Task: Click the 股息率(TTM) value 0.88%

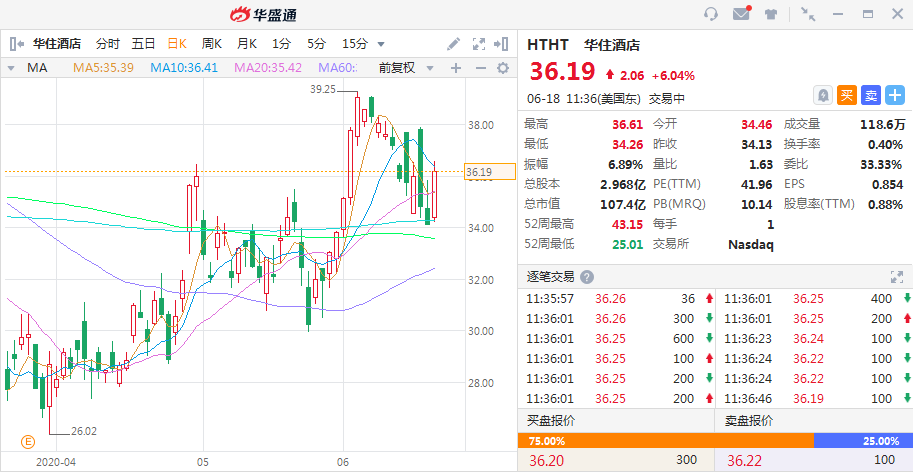Action: coord(885,204)
